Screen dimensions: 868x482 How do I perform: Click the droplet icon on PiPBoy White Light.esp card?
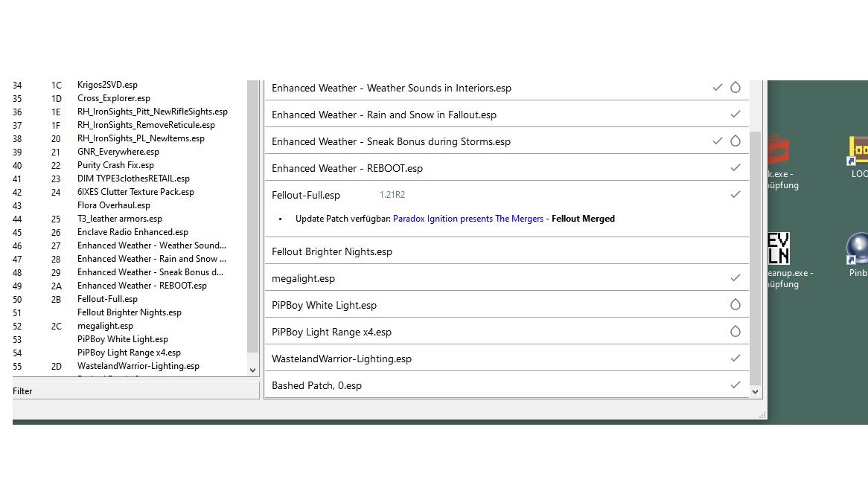[x=735, y=305]
